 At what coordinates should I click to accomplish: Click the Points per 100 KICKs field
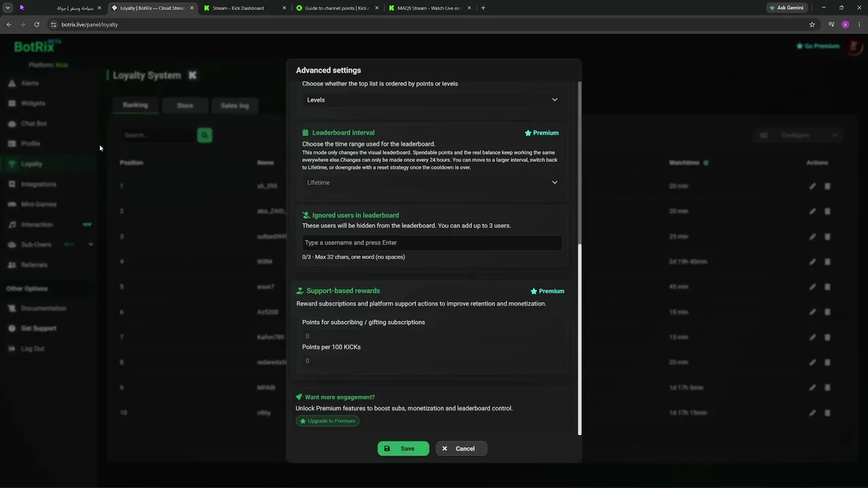pyautogui.click(x=431, y=361)
